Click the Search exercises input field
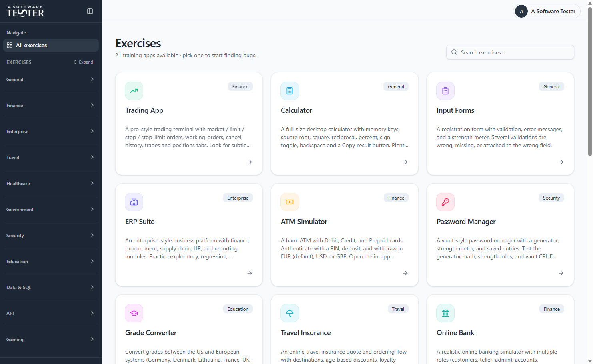Image resolution: width=593 pixels, height=364 pixels. tap(510, 52)
